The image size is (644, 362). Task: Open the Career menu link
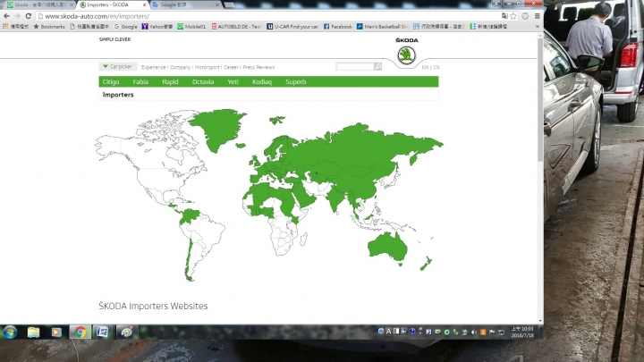click(x=231, y=67)
